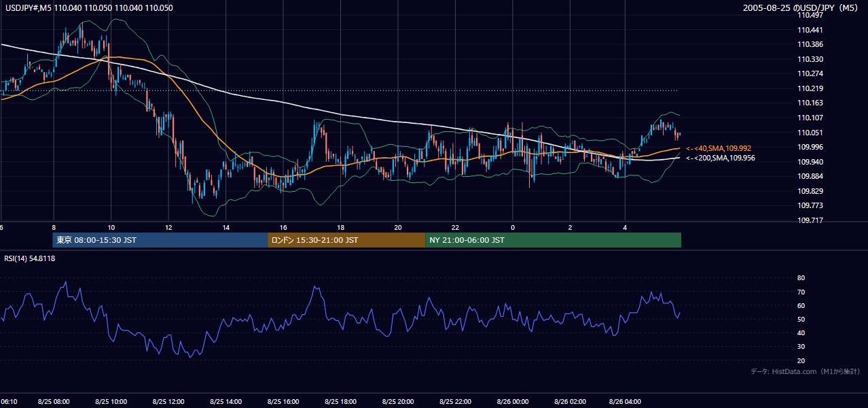Click the 8/25 12:00 time axis label
The width and height of the screenshot is (868, 408).
pos(168,401)
